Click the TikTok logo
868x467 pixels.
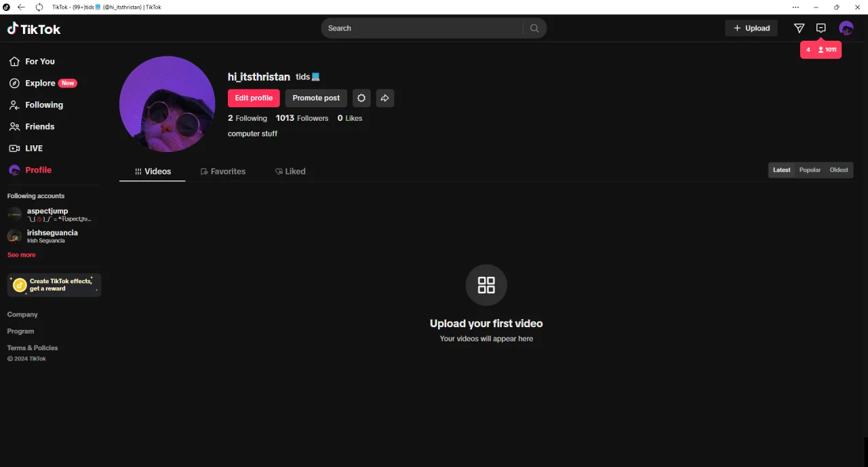coord(34,29)
